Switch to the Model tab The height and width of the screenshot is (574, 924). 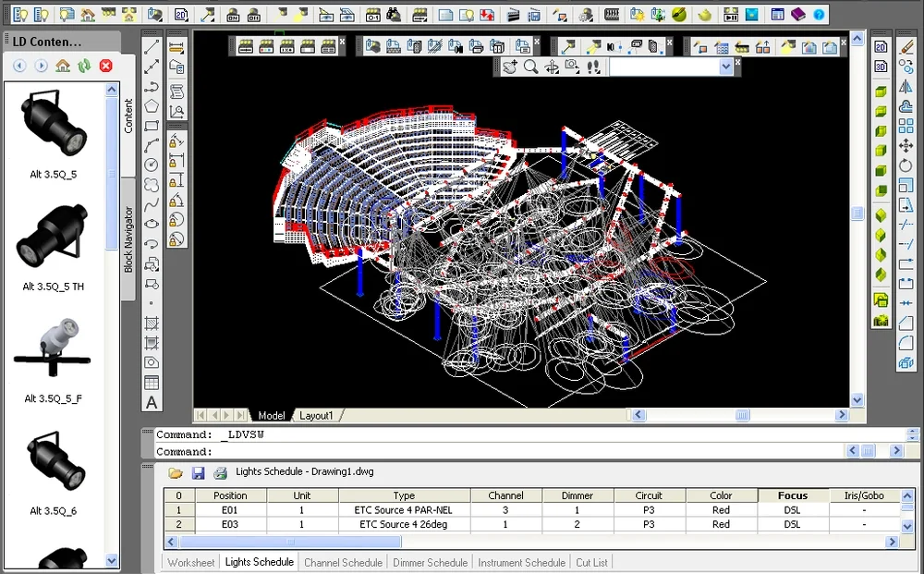[271, 415]
